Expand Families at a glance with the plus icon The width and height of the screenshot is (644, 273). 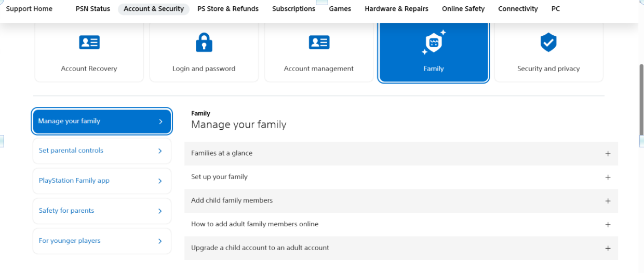coord(608,154)
